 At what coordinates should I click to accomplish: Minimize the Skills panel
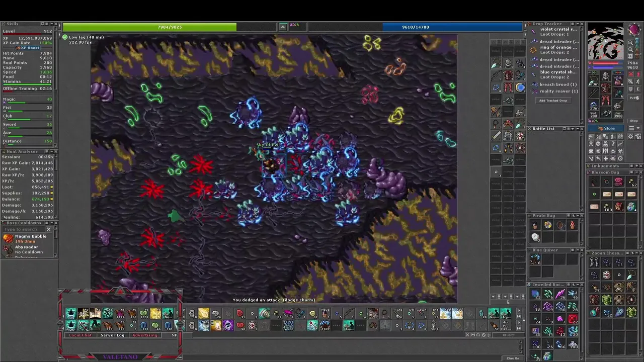(52, 24)
